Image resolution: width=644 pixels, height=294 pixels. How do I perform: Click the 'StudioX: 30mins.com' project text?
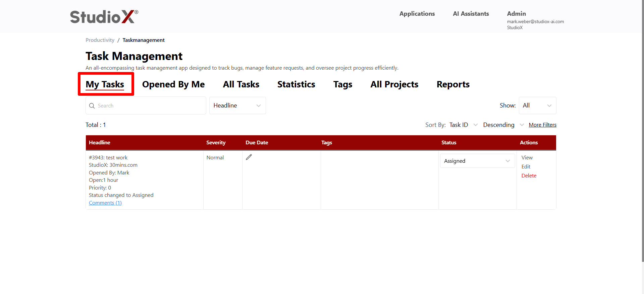[x=113, y=165]
